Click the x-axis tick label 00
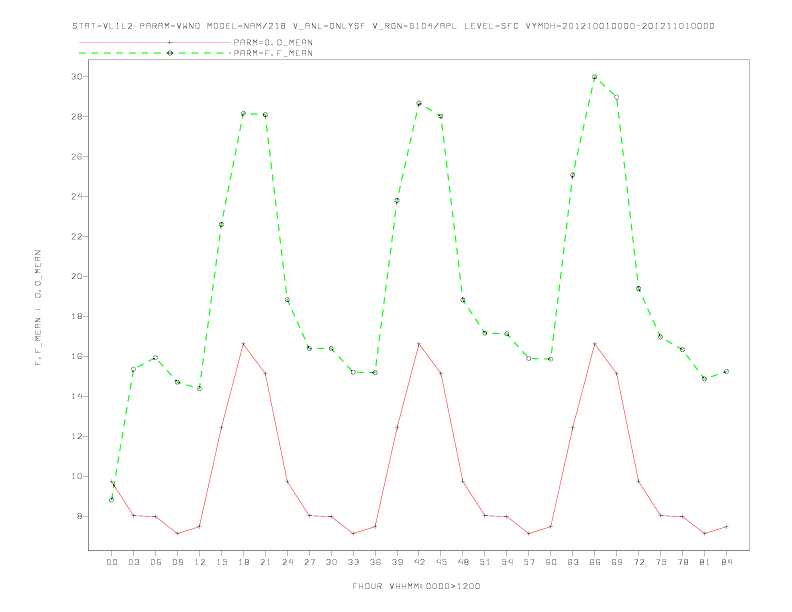 pyautogui.click(x=112, y=562)
